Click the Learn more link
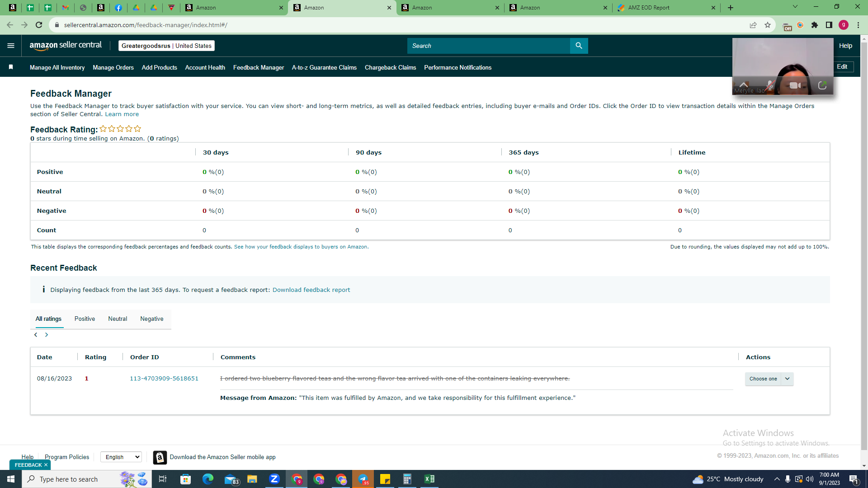Screen dimensions: 868x488 (122, 114)
